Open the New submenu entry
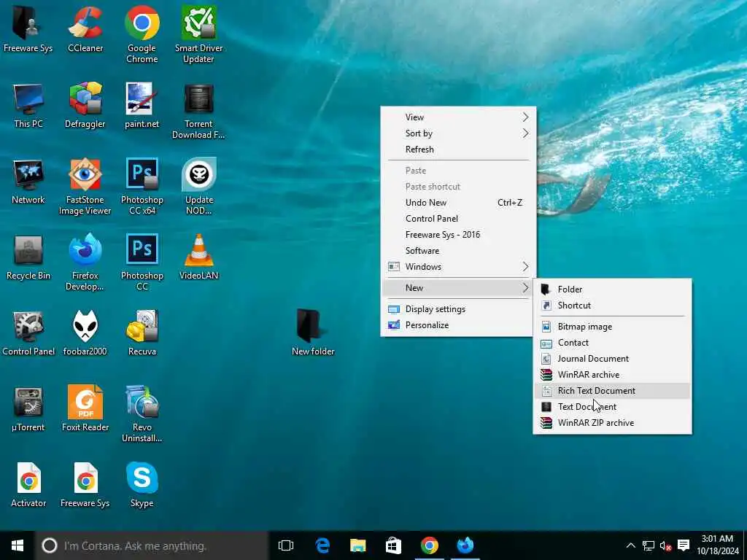The image size is (747, 560). pos(458,287)
